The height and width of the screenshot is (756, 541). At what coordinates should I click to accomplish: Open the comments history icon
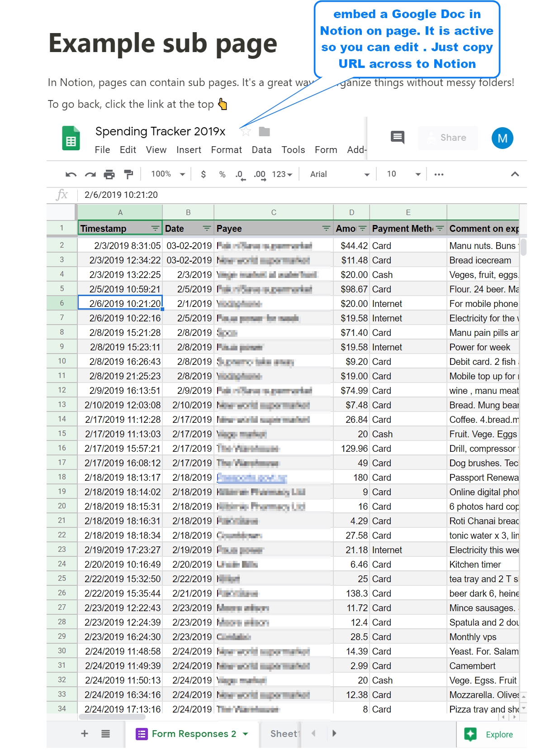pos(397,137)
